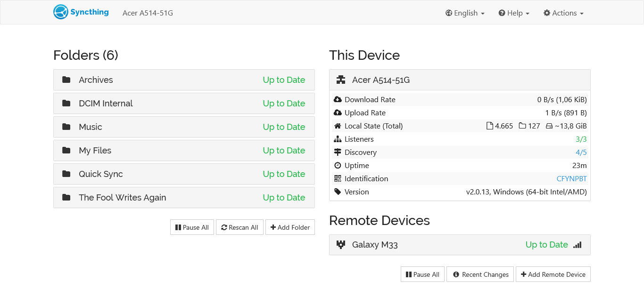This screenshot has width=644, height=289.
Task: Open the device ID link CFYNPBT
Action: coord(571,178)
